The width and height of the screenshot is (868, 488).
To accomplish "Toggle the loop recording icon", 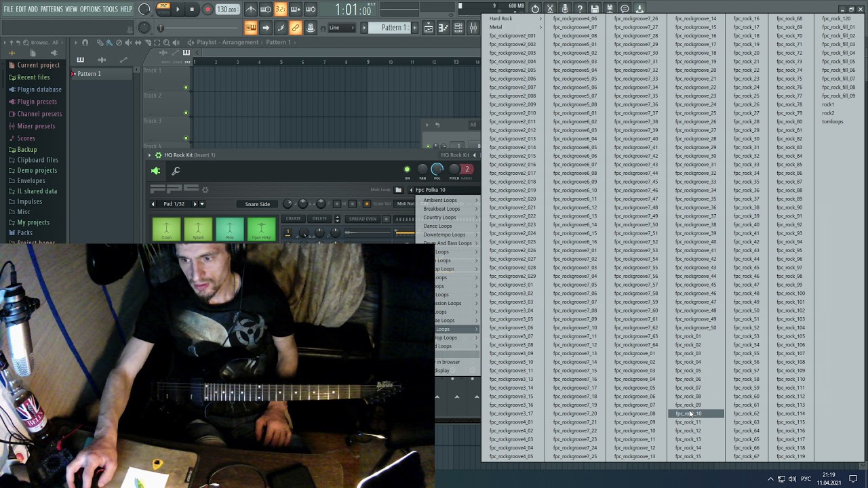I will coord(311,9).
